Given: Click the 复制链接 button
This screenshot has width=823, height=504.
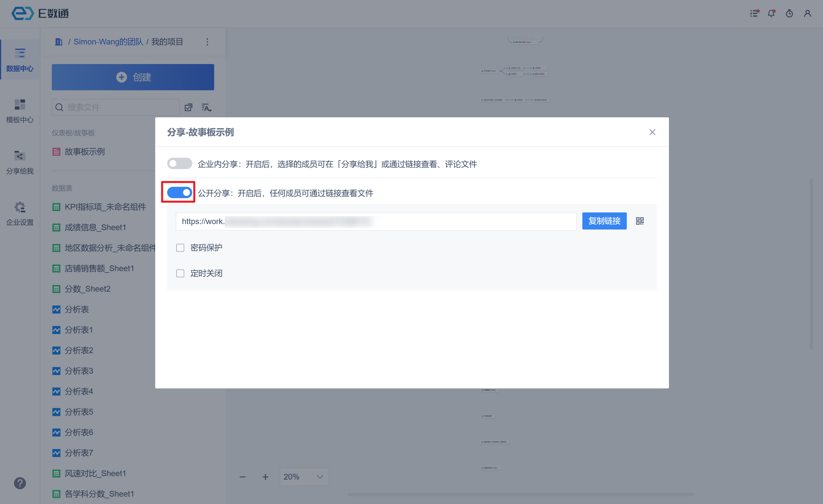Looking at the screenshot, I should [x=604, y=221].
